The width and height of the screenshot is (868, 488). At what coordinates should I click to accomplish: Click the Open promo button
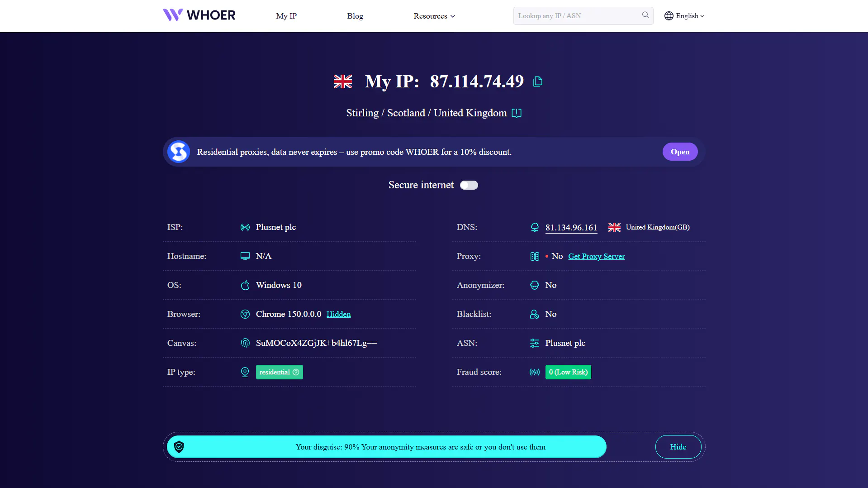click(x=680, y=152)
